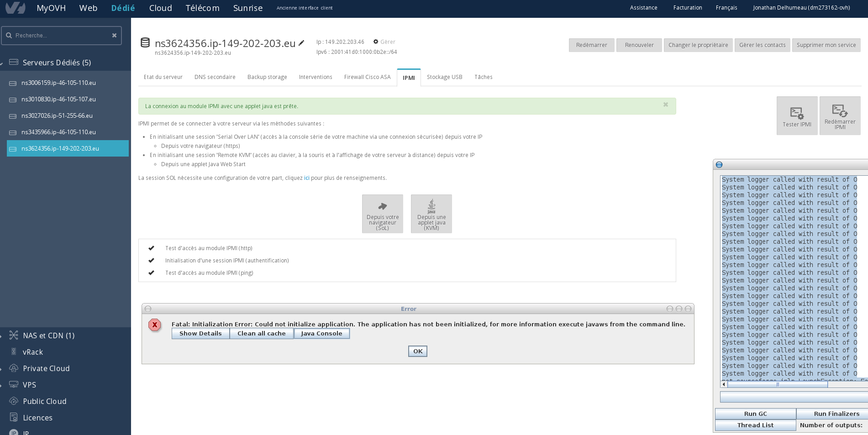Screen dimensions: 868x435
Task: Open the Français language dropdown
Action: [x=726, y=8]
